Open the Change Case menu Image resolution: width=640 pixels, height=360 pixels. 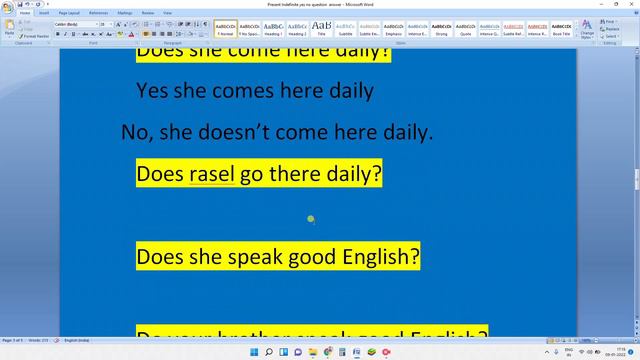click(x=109, y=34)
